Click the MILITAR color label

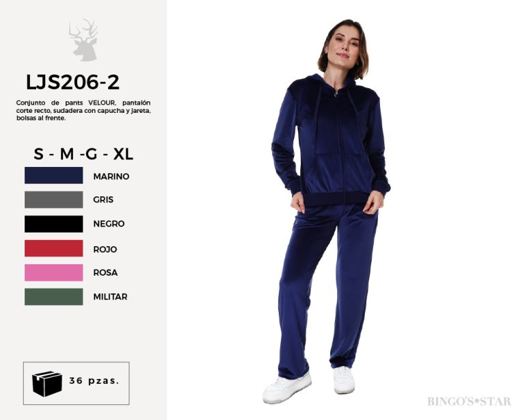[110, 297]
